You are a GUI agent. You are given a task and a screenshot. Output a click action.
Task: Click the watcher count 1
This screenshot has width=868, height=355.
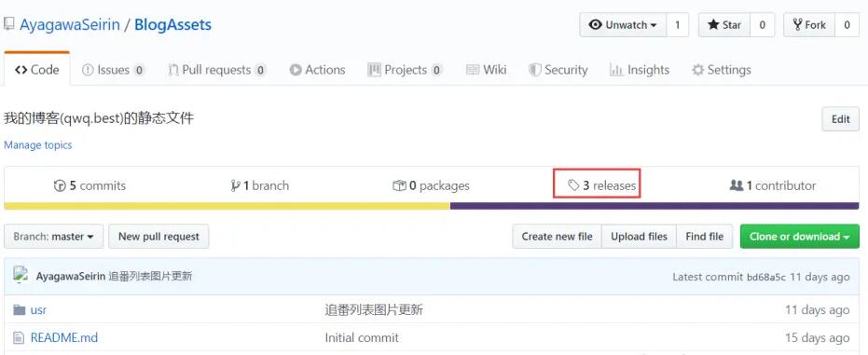pos(678,25)
